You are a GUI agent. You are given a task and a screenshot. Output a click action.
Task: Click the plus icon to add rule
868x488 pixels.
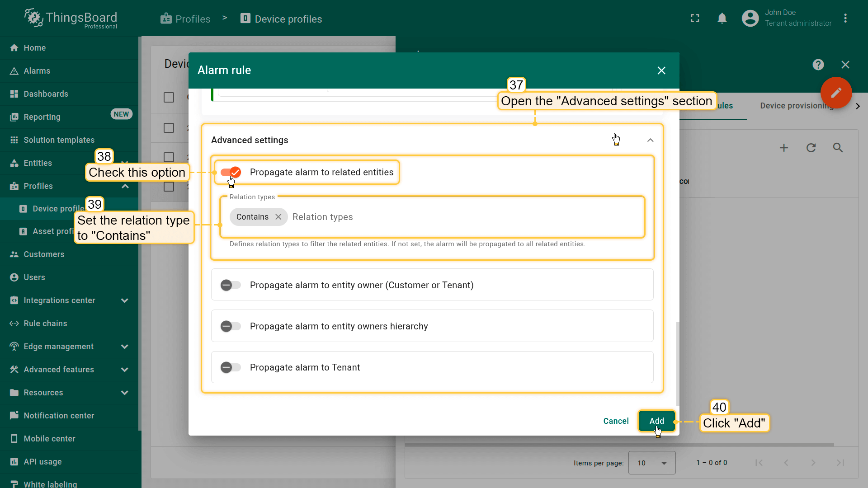click(784, 148)
